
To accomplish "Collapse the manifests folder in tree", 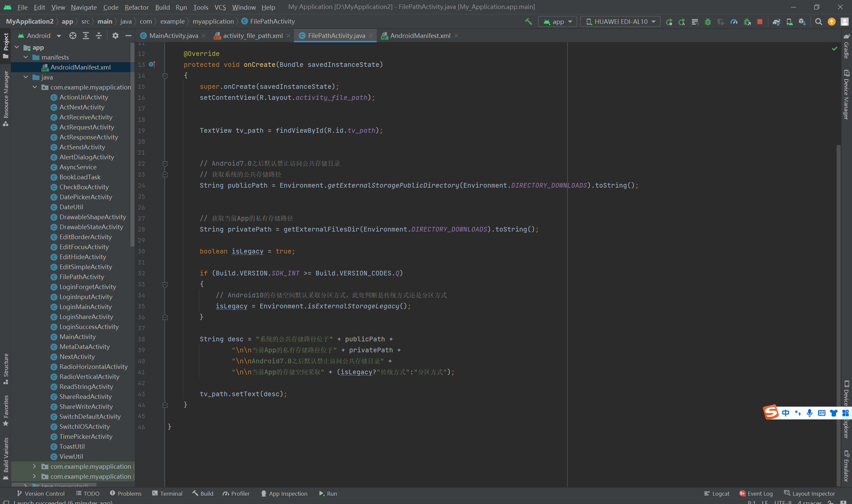I will (26, 58).
